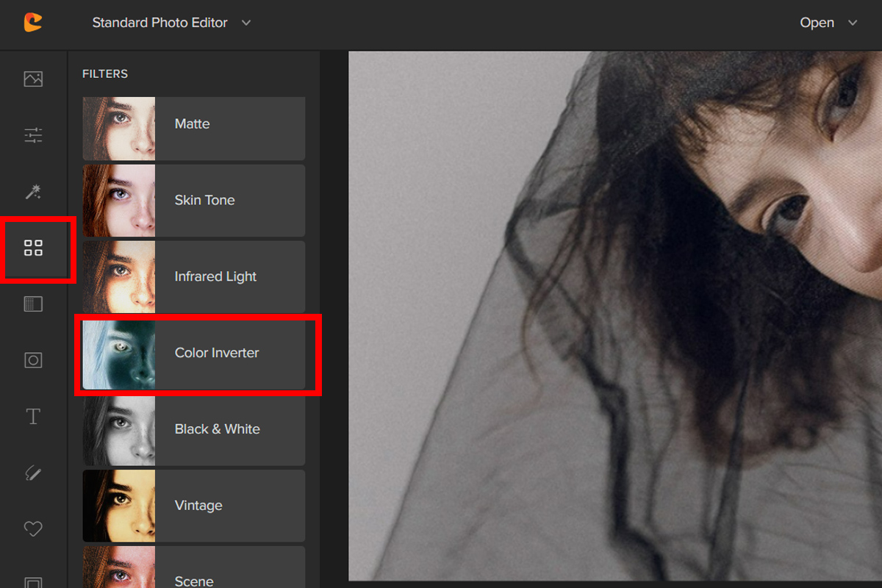Click the photo on the canvas
The width and height of the screenshot is (882, 588).
(x=614, y=316)
